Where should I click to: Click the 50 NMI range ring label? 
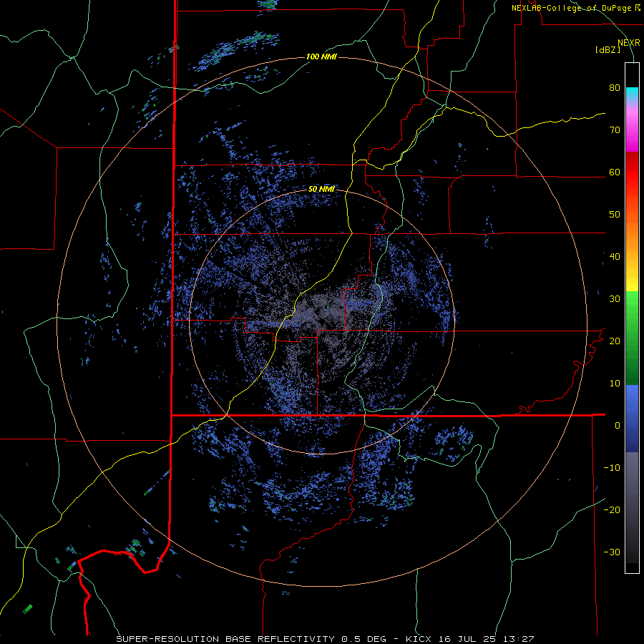click(321, 190)
